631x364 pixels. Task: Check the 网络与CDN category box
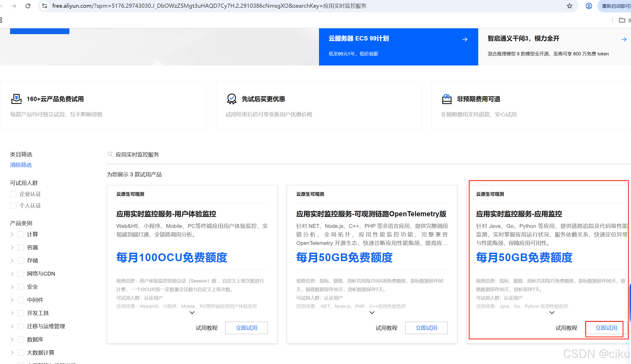tap(21, 274)
